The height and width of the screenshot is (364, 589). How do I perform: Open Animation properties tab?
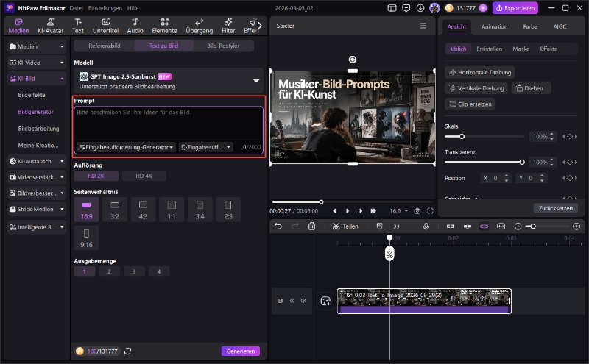point(494,26)
